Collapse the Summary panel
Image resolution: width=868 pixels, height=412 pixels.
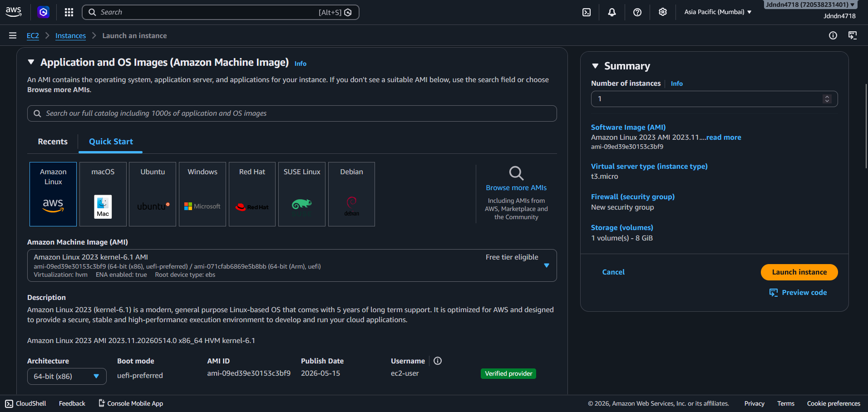tap(595, 66)
